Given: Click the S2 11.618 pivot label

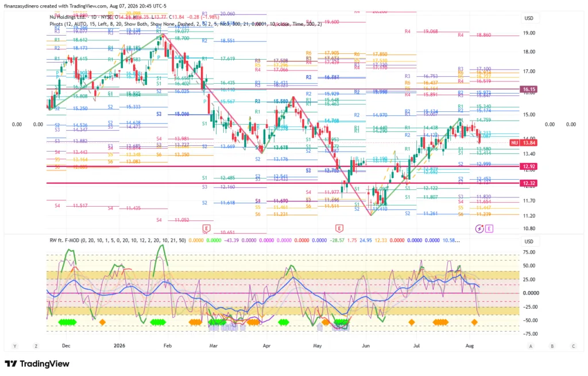Looking at the screenshot, I should coord(218,203).
